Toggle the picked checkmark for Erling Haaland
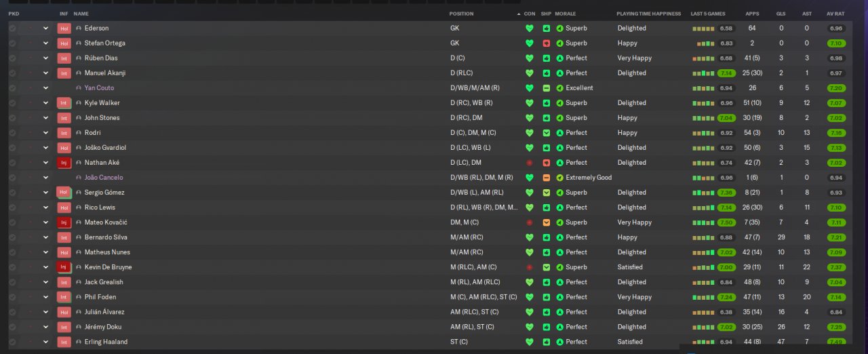Image resolution: width=868 pixels, height=354 pixels. point(12,342)
